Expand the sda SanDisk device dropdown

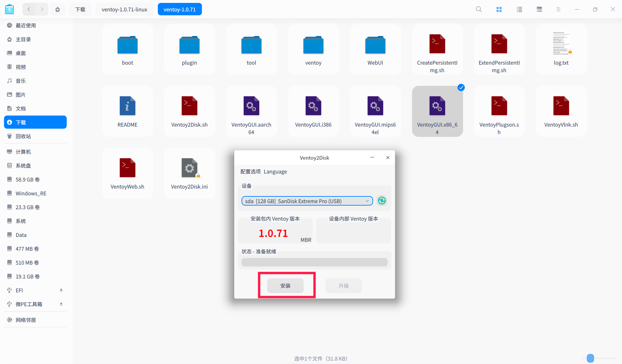coord(307,201)
